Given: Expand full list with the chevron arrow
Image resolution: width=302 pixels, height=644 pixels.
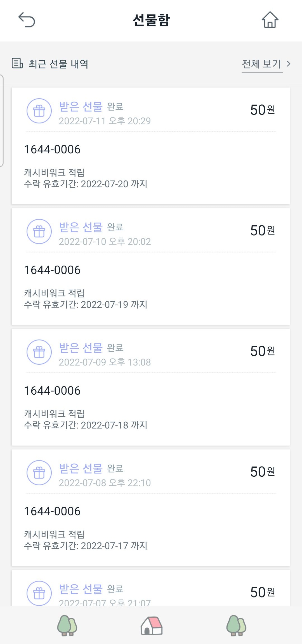Looking at the screenshot, I should pyautogui.click(x=289, y=64).
